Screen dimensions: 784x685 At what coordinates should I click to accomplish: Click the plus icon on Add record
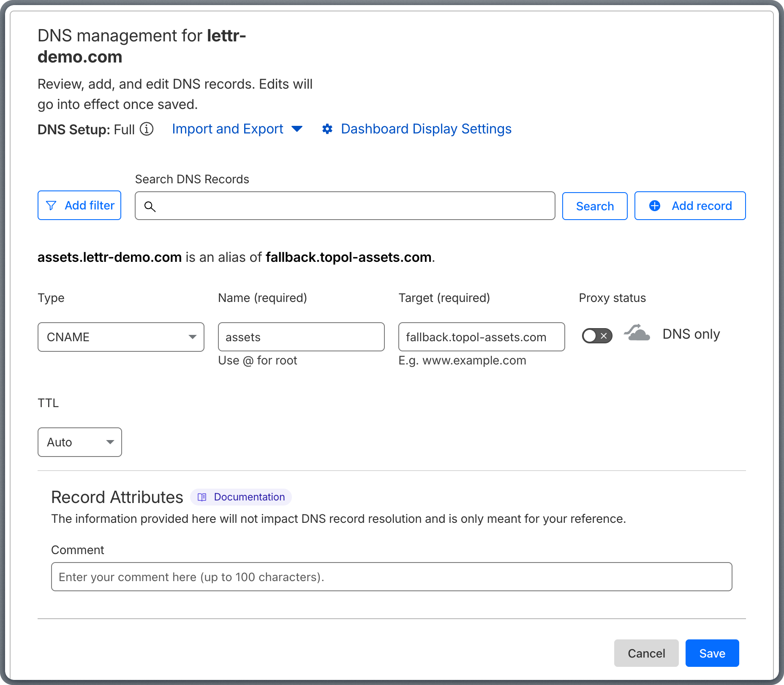click(x=654, y=206)
